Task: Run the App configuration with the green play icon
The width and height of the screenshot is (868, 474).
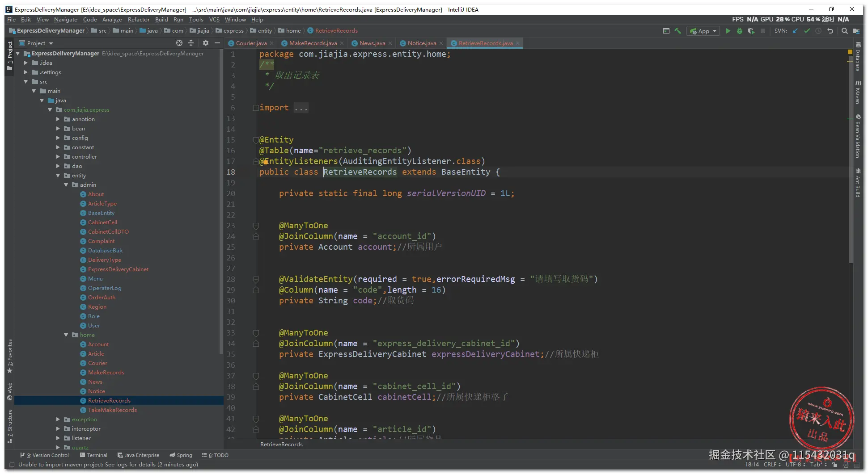Action: pyautogui.click(x=728, y=31)
